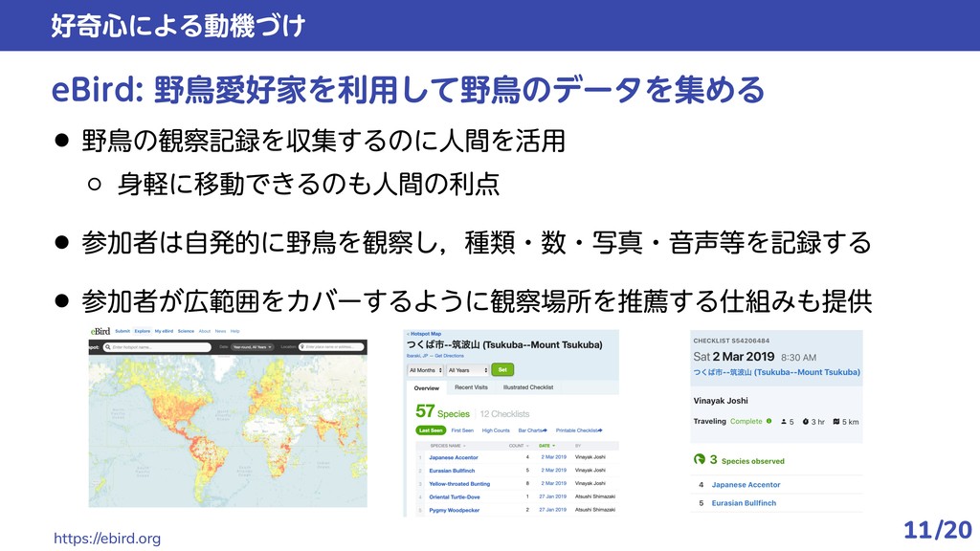Click the world hotspot heat map

pos(228,431)
